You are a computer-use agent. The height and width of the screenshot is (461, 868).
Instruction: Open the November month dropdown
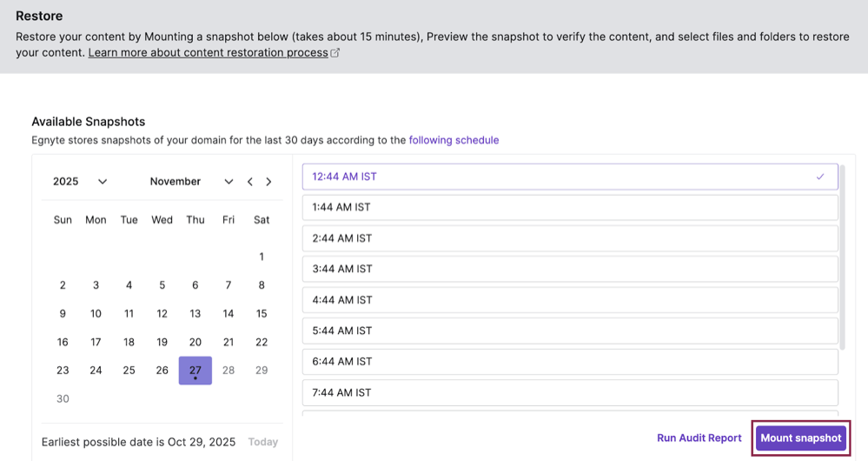(191, 182)
